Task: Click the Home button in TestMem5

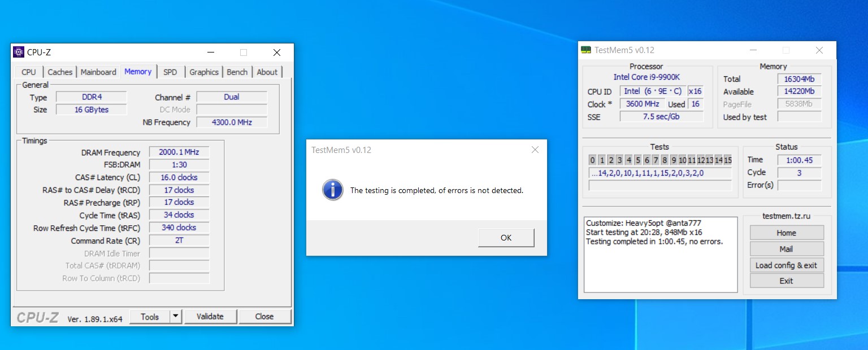Action: 787,233
